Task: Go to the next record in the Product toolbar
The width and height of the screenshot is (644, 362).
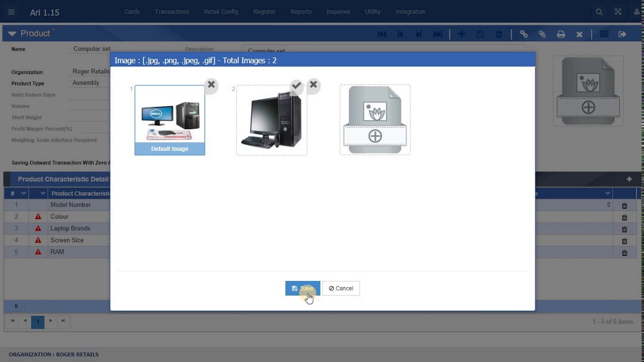Action: point(419,34)
